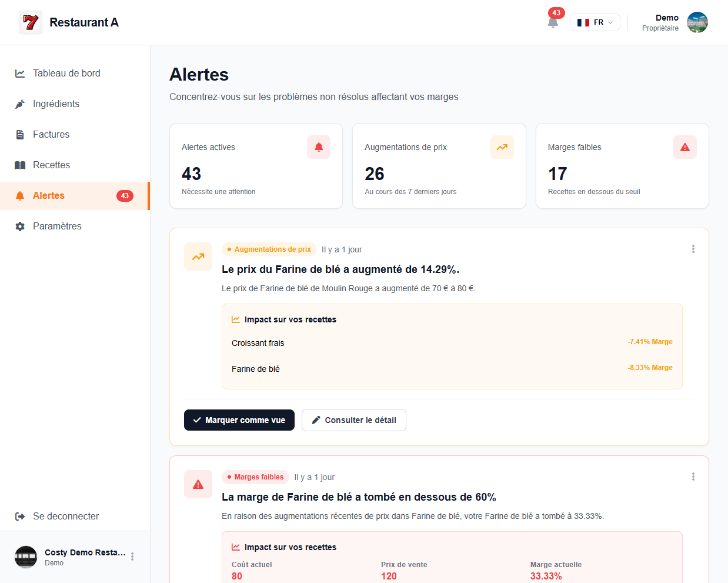Click the red warning triangle on Marges faibles

684,147
